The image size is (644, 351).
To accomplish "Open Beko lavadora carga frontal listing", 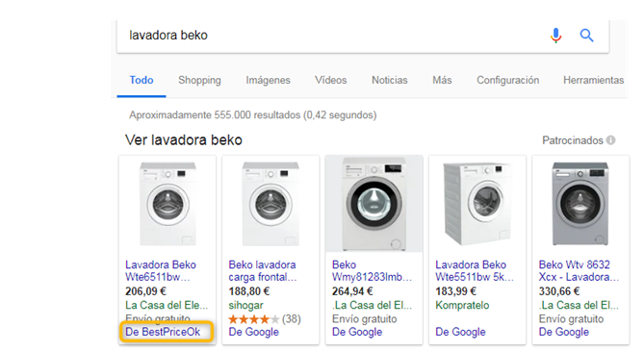I will click(263, 271).
